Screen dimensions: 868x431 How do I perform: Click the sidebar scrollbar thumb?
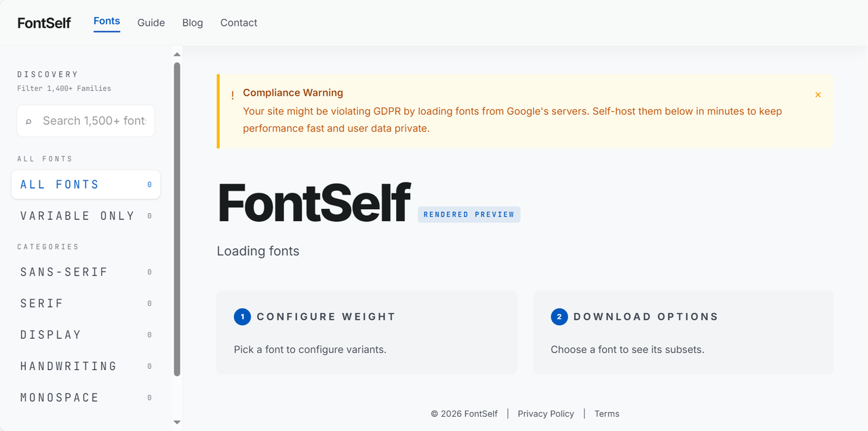[x=177, y=219]
